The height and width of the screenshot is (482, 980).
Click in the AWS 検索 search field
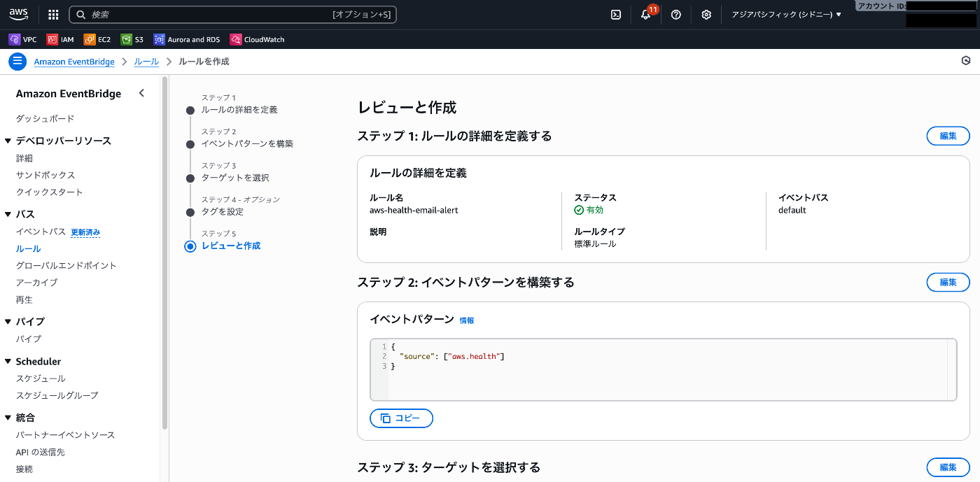[x=210, y=15]
